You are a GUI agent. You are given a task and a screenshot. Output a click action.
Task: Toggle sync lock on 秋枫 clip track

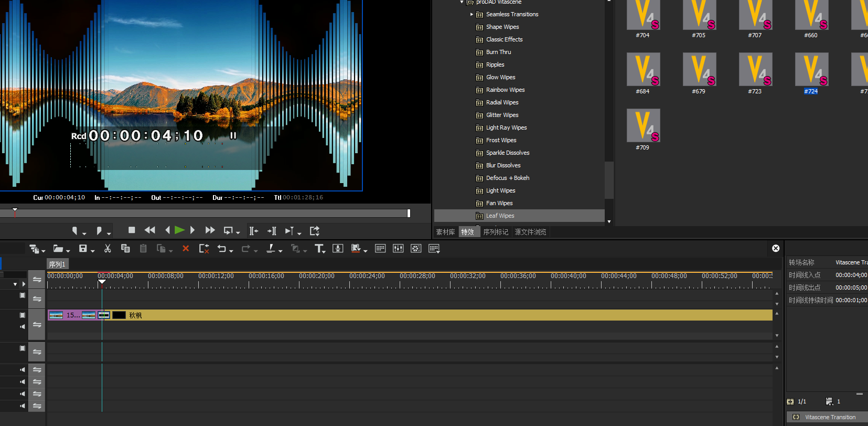(37, 325)
